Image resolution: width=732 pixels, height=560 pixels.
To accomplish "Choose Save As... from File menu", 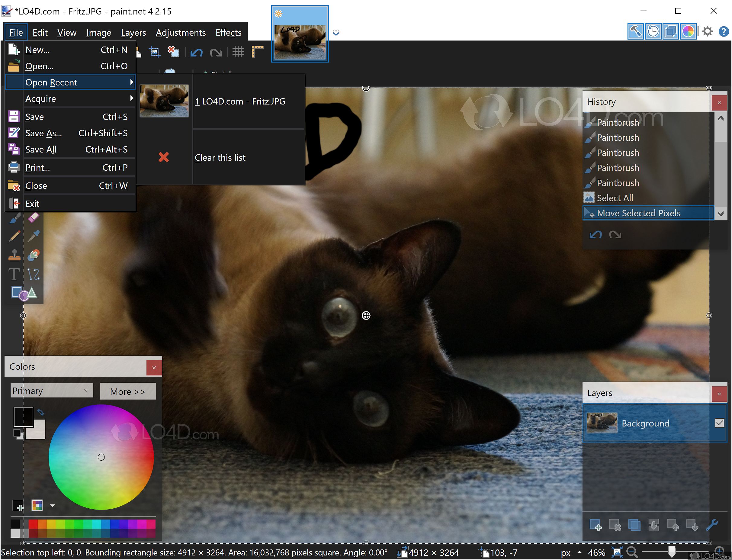I will point(71,133).
